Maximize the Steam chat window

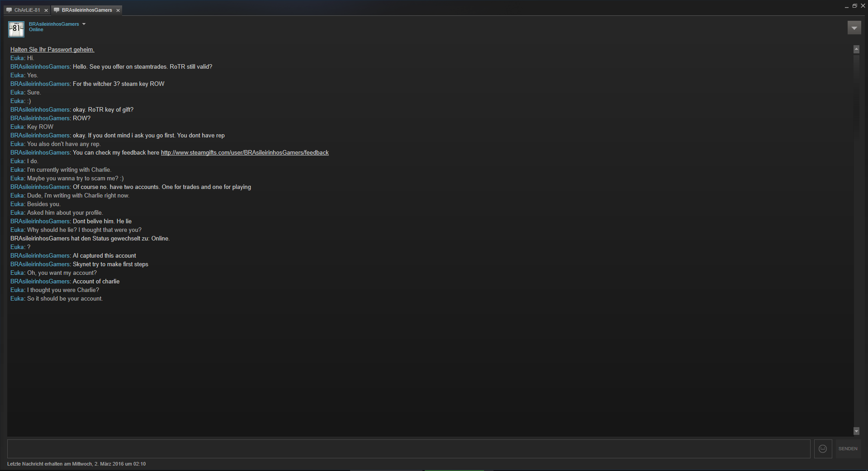click(854, 6)
